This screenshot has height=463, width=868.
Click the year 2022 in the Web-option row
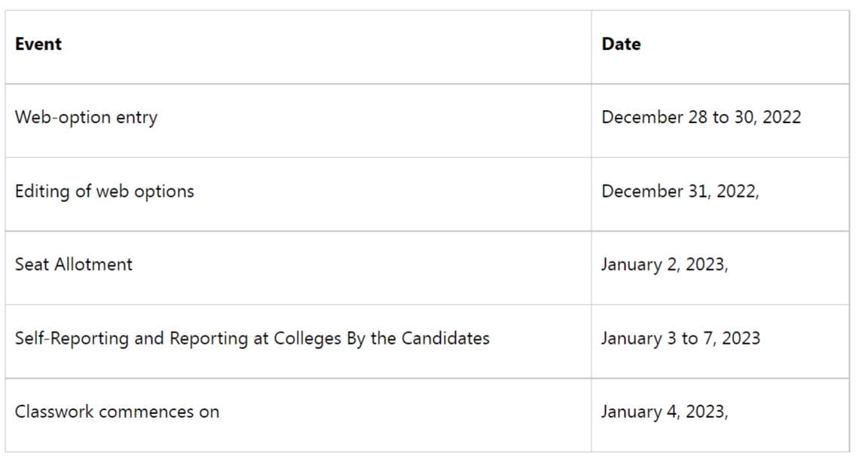click(x=781, y=118)
